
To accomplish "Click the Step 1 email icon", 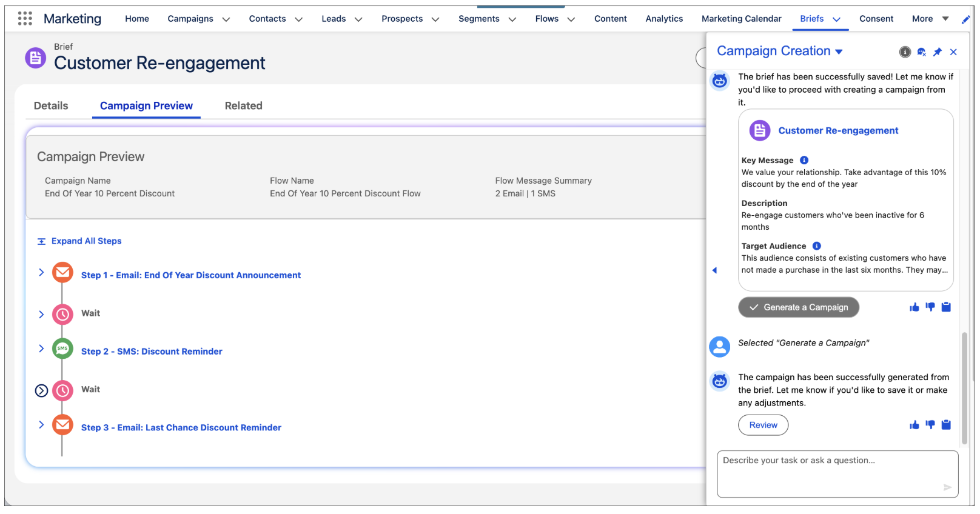I will pos(62,273).
